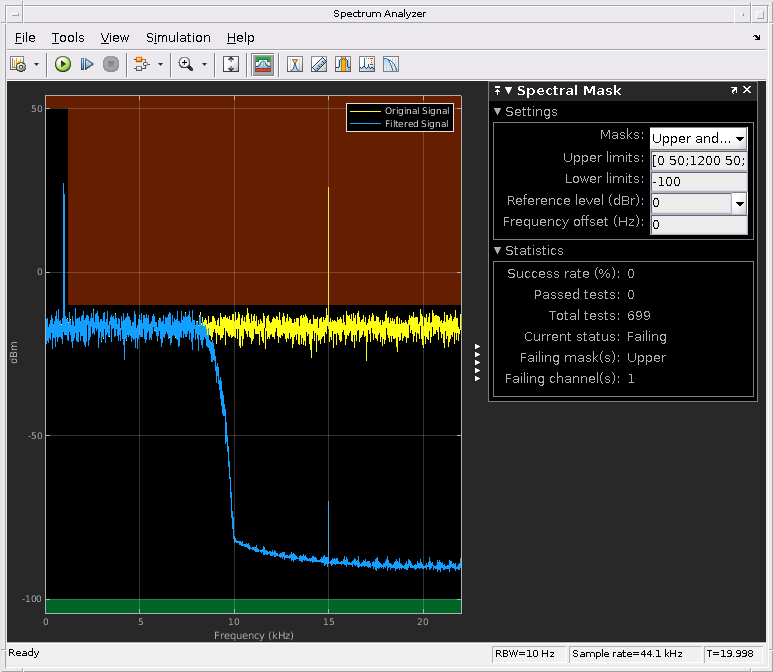Open the Simulation menu
This screenshot has width=773, height=672.
point(178,38)
